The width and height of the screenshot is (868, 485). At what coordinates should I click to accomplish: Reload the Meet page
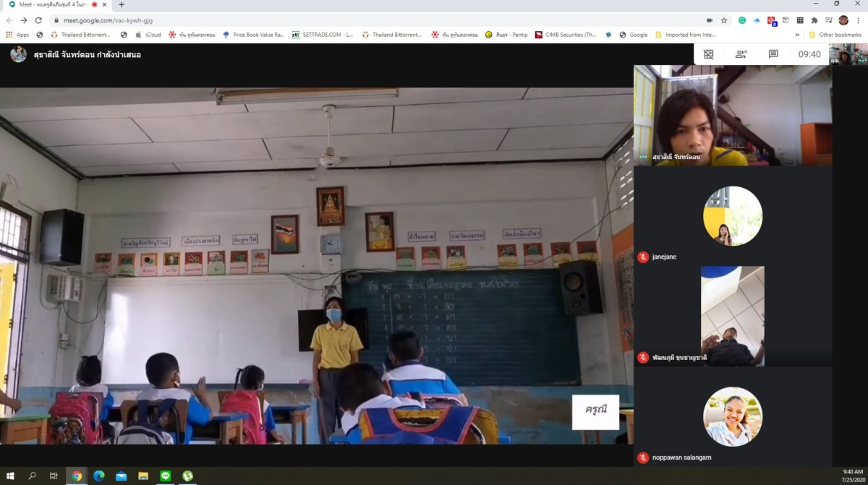[x=38, y=20]
